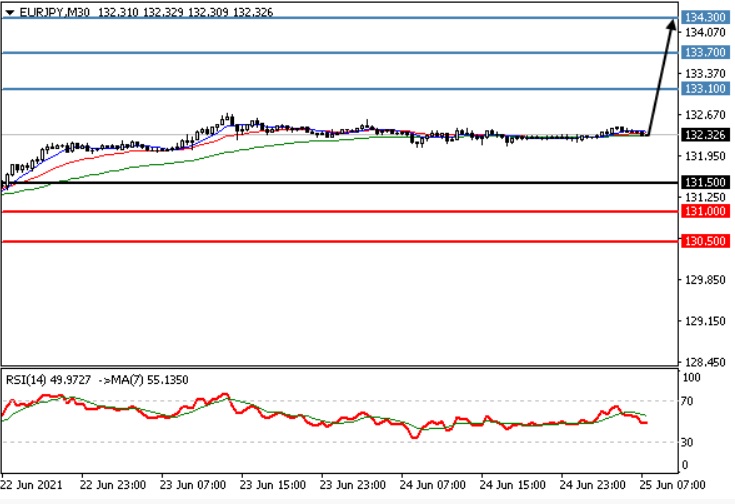The width and height of the screenshot is (735, 504).
Task: Click the 129.850 price scale value
Action: 705,280
